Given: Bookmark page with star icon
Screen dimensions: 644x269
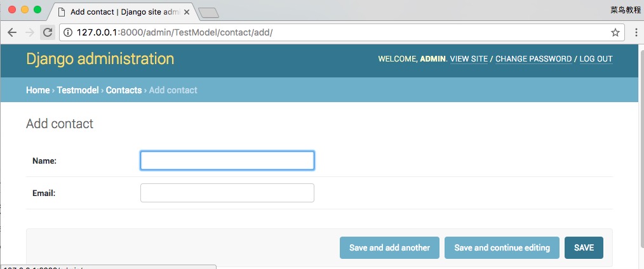Looking at the screenshot, I should tap(615, 32).
